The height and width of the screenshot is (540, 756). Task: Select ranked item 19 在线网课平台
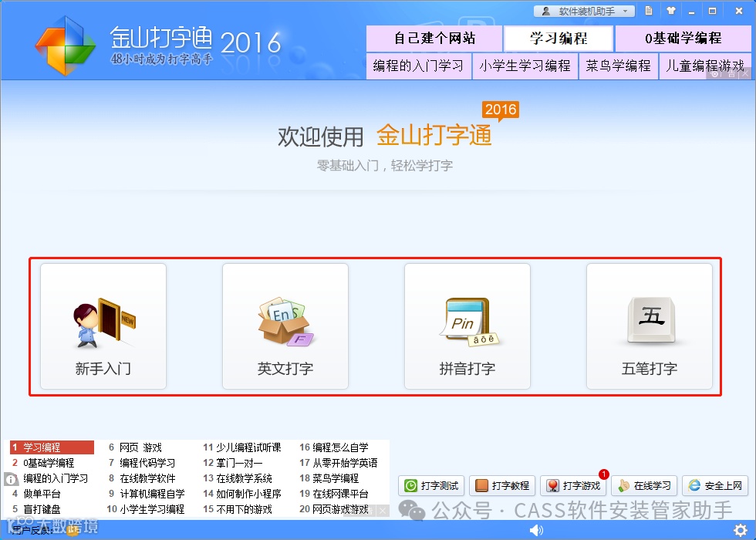[334, 494]
